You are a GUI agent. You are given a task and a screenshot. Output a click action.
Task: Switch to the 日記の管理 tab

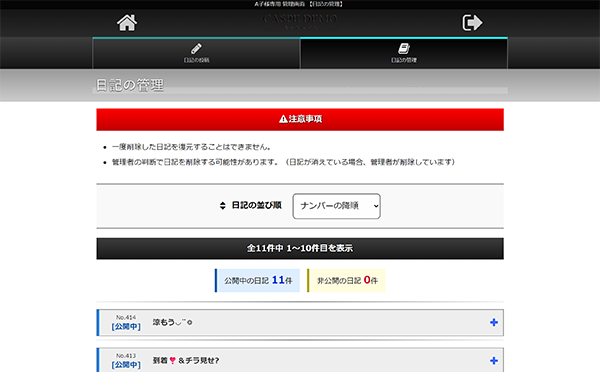click(x=404, y=54)
